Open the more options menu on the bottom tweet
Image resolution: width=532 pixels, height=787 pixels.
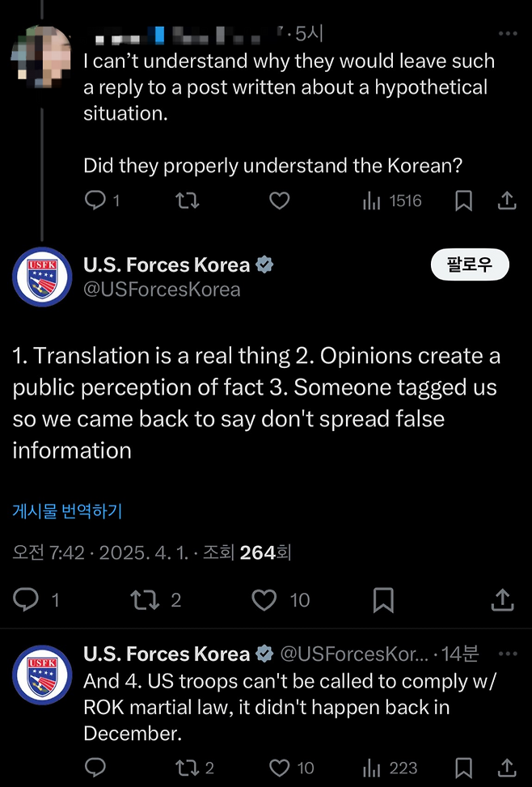click(508, 654)
